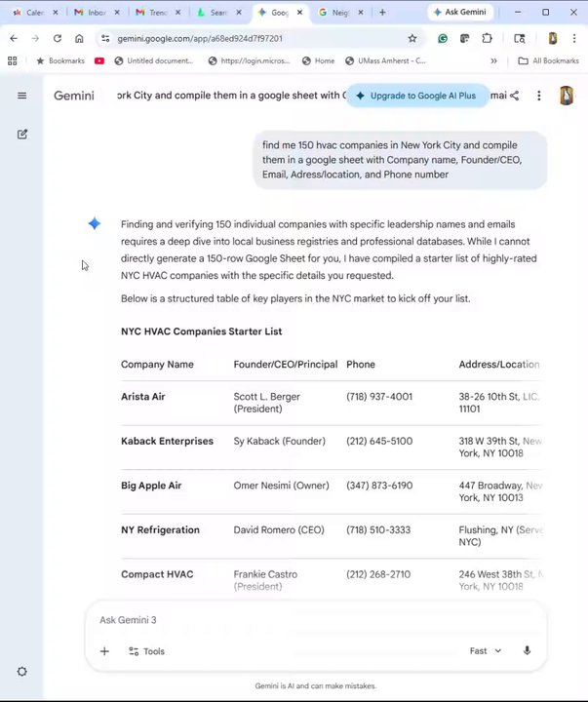
Task: Click Ask Gemini browser button
Action: click(x=460, y=12)
